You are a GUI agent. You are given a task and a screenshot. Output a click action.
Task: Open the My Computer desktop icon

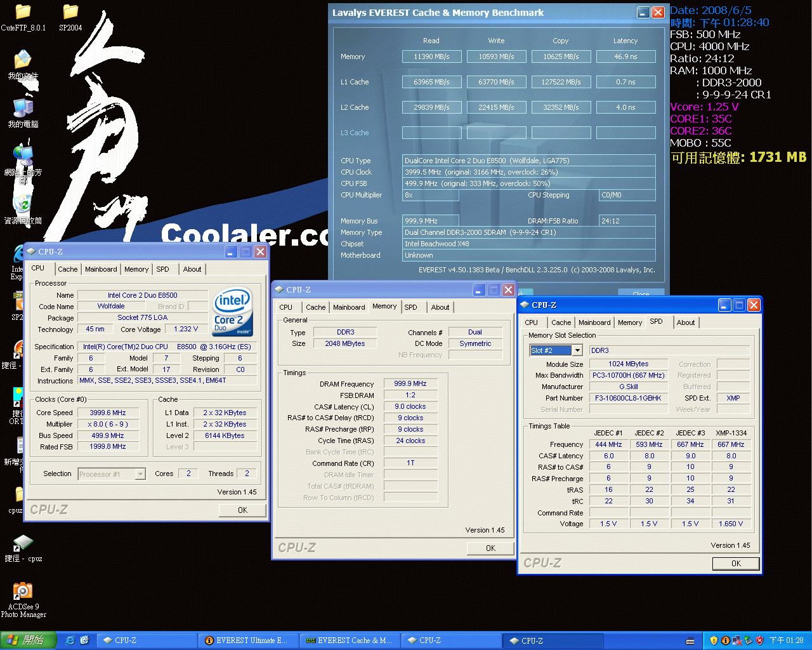pos(23,113)
